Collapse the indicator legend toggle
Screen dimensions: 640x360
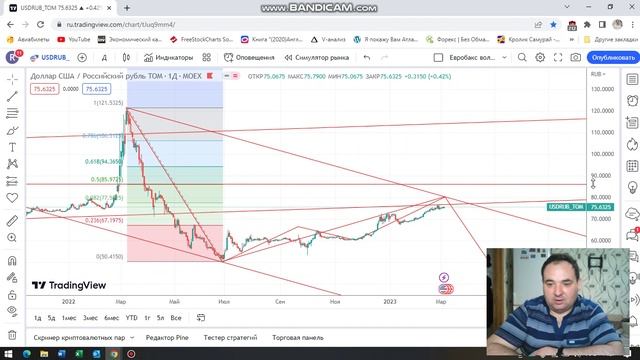coord(227,76)
